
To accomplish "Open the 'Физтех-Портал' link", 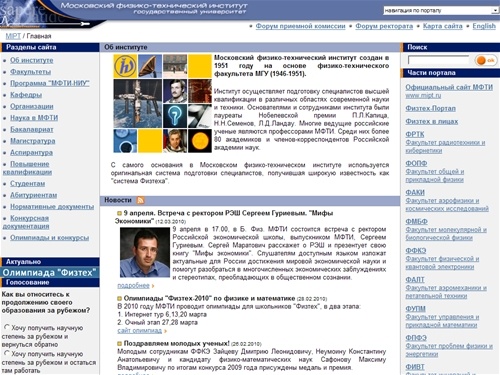I will pos(430,108).
